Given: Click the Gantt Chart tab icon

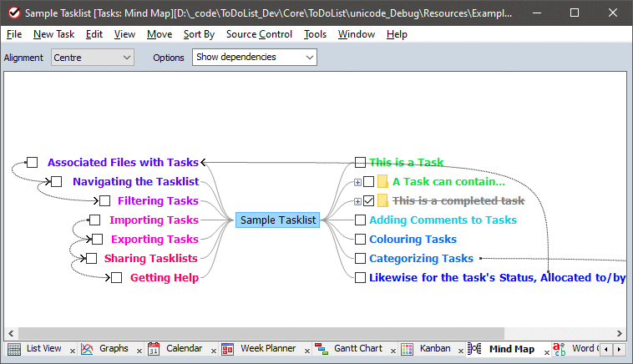Looking at the screenshot, I should pyautogui.click(x=321, y=349).
